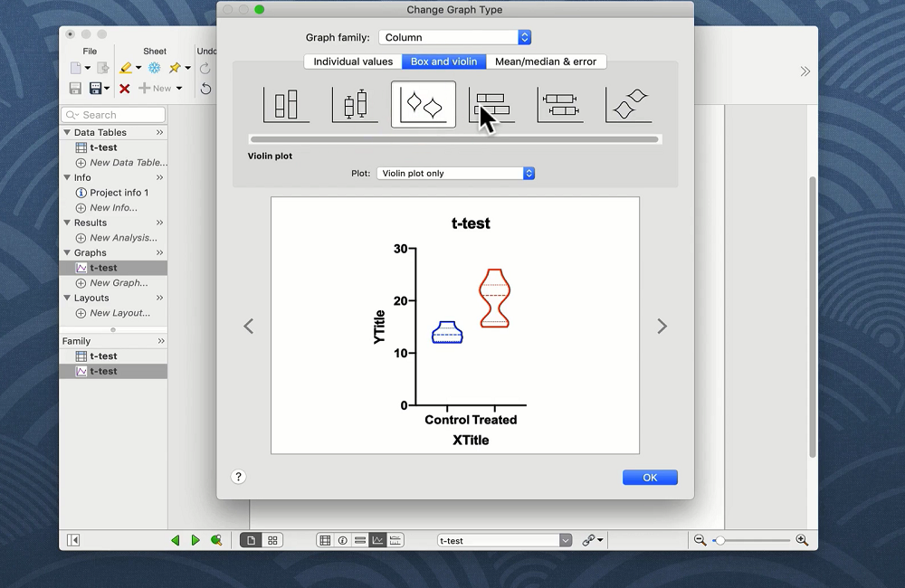905x588 pixels.
Task: Collapse the Layouts section
Action: pyautogui.click(x=67, y=298)
